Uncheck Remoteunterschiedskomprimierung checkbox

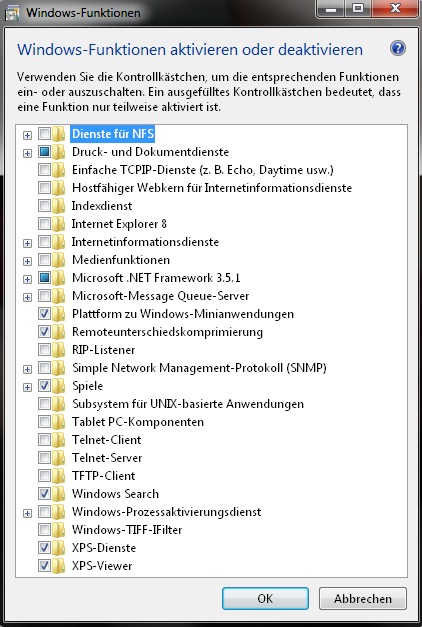click(44, 331)
